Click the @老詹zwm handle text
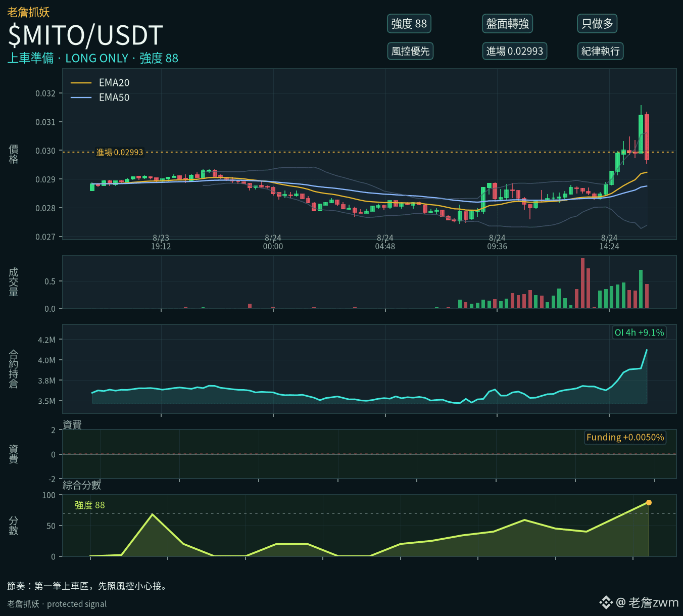This screenshot has height=616, width=683. coord(648,602)
